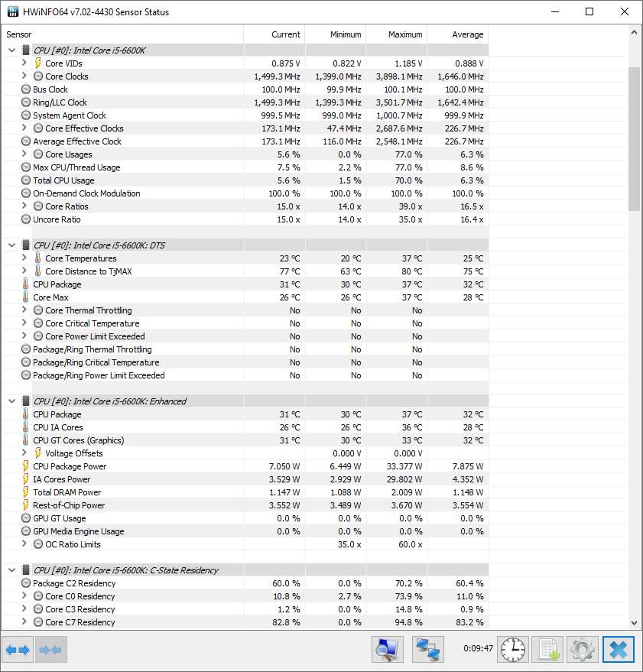Expand the Core Power Limit Exceeded row
This screenshot has width=643, height=672.
pos(24,335)
